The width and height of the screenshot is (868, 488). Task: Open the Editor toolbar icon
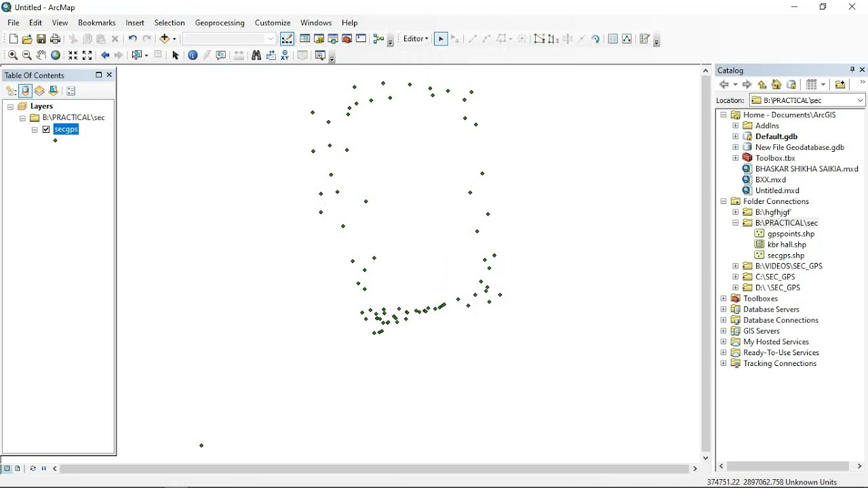point(288,39)
